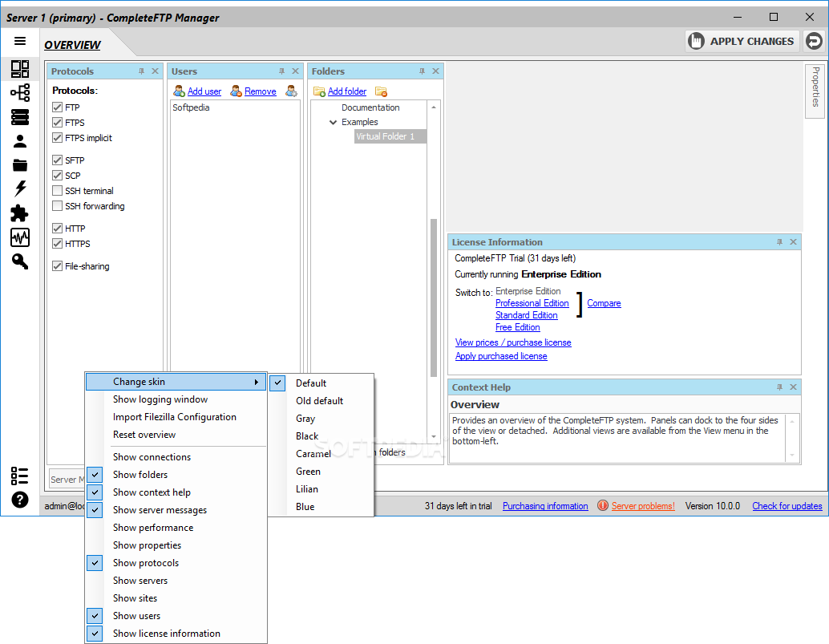The width and height of the screenshot is (829, 644).
Task: Click the view options list icon
Action: [19, 476]
